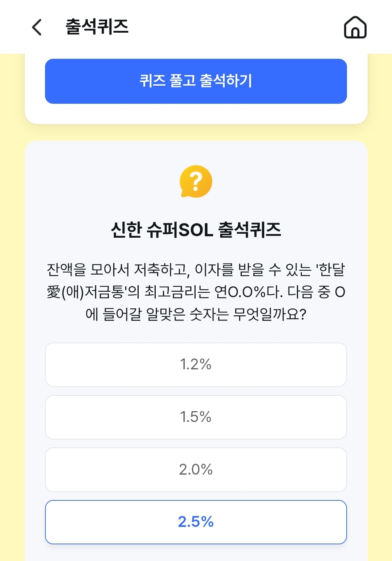Tap the 최고금리는 연O.O%다 text line
This screenshot has width=392, height=561.
tap(213, 292)
